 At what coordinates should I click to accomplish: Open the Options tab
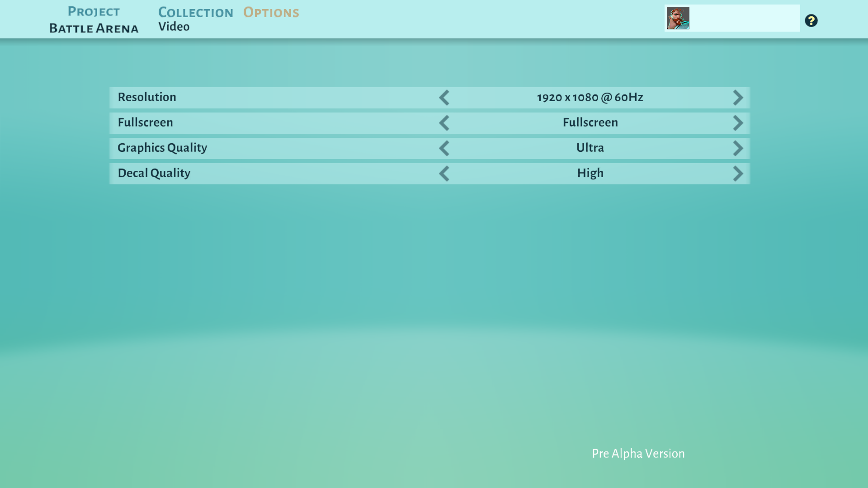(271, 13)
